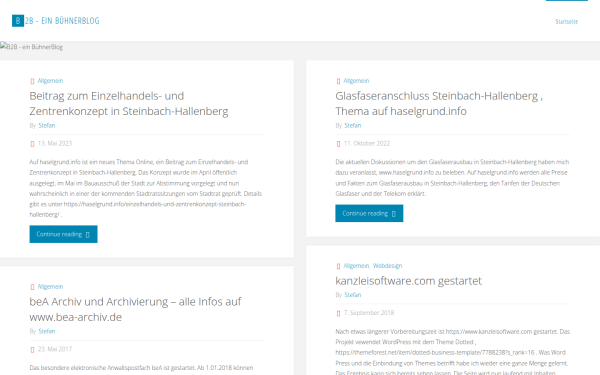Select the date text 13. Mai 2023
The width and height of the screenshot is (600, 375).
click(55, 143)
